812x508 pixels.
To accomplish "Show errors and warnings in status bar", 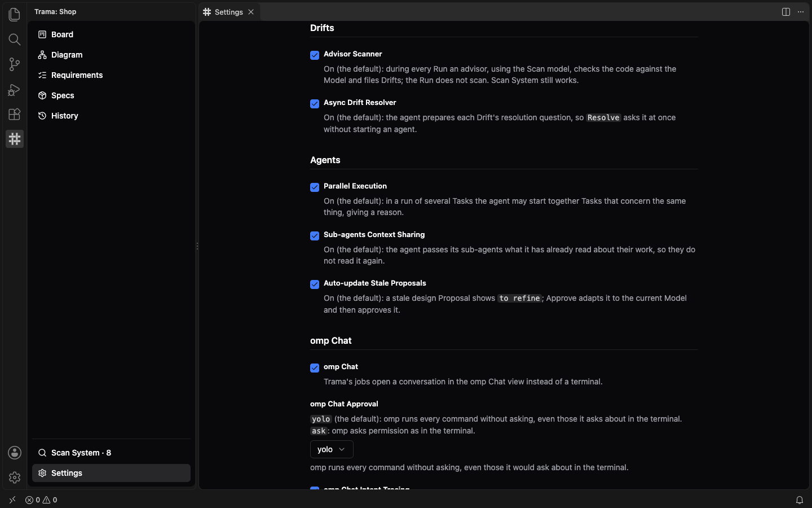I will (x=41, y=500).
